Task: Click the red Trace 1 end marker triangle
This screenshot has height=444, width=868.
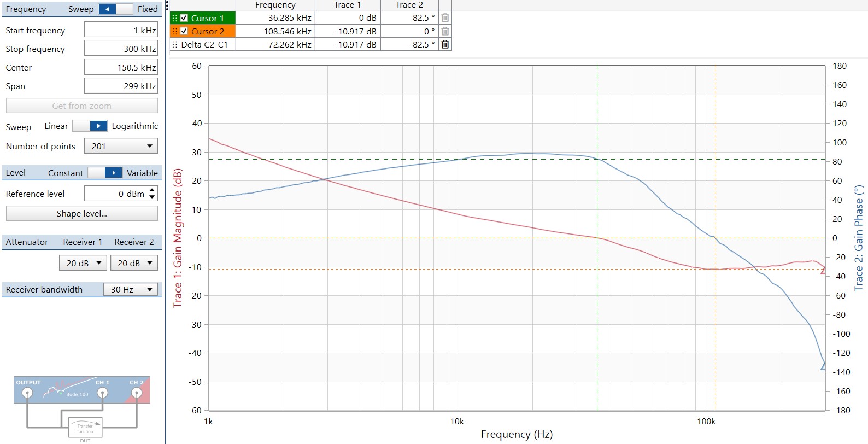Action: point(823,271)
